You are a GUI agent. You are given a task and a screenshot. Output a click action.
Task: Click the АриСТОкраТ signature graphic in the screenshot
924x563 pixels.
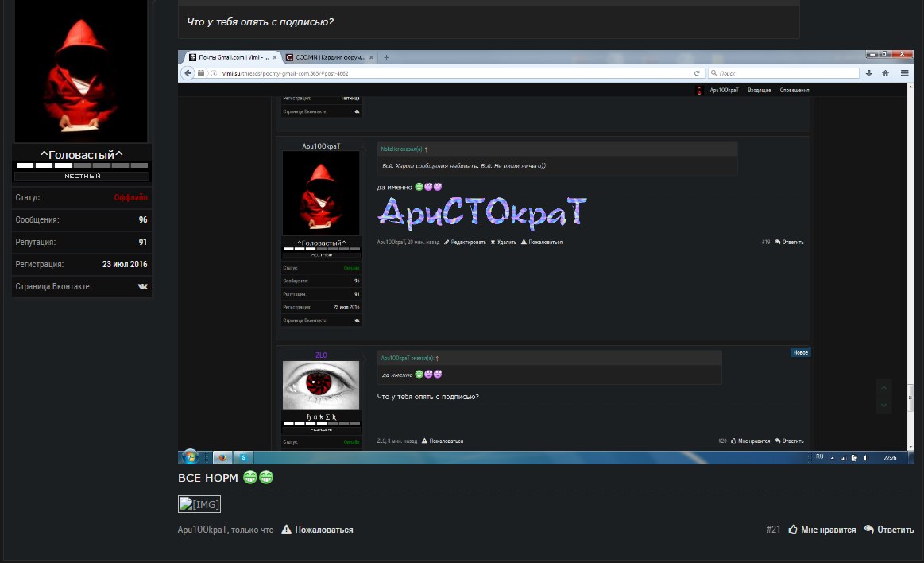click(482, 212)
